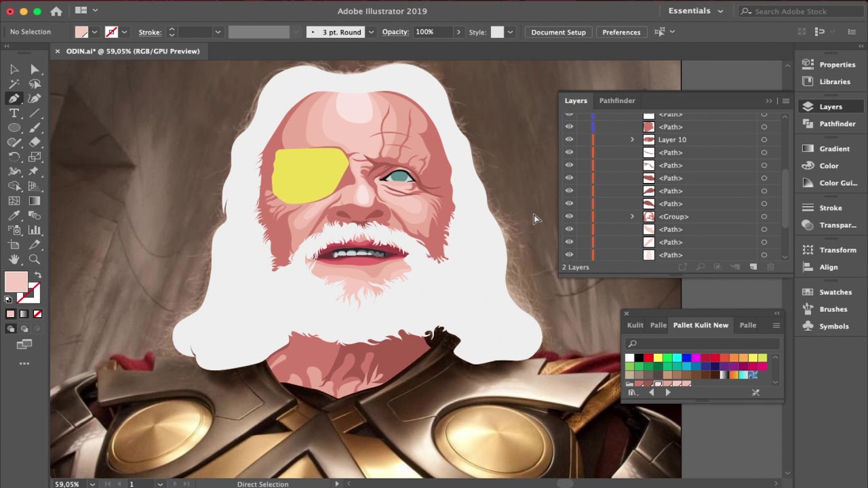Toggle visibility of the Group row
Viewport: 868px width, 488px height.
tap(569, 216)
